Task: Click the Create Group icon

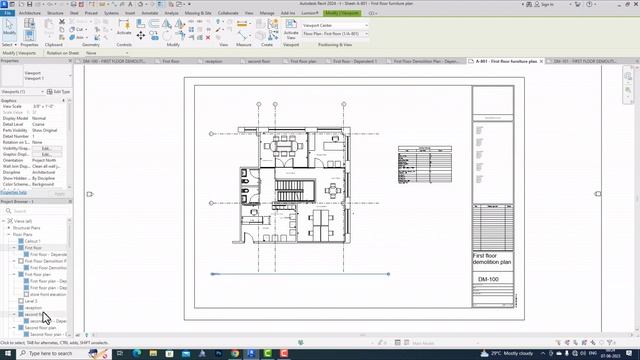Action: click(272, 24)
